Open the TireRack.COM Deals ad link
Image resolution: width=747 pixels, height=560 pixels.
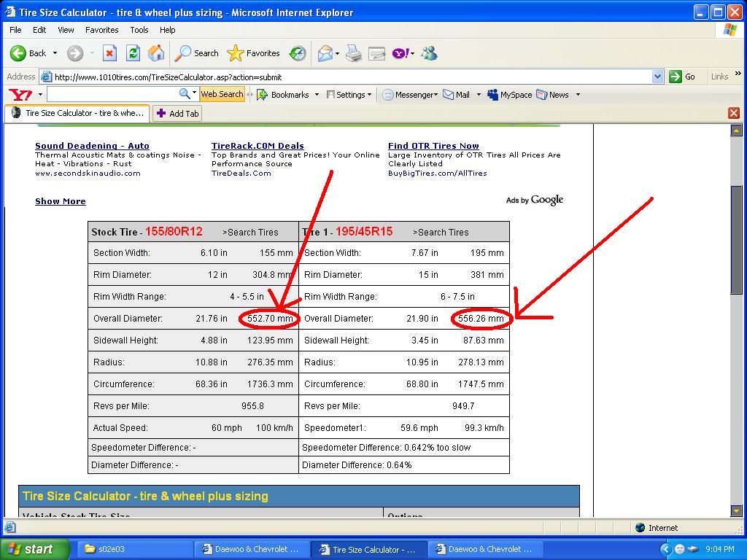[x=258, y=146]
